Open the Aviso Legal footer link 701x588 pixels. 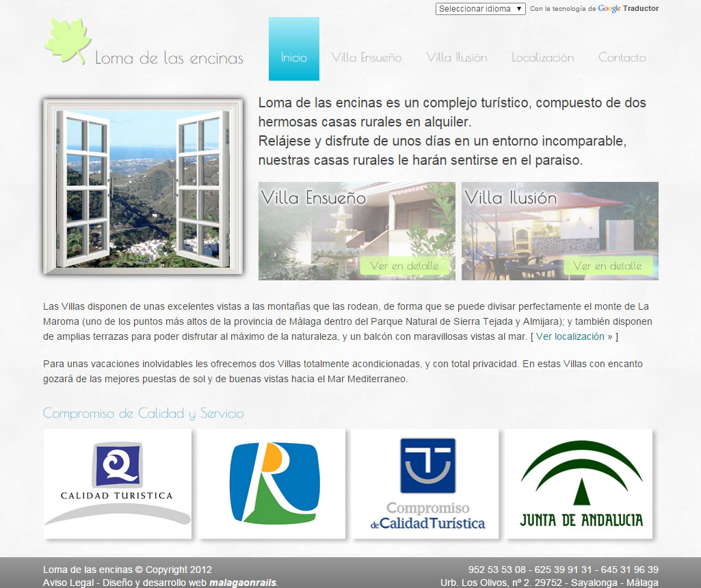68,583
